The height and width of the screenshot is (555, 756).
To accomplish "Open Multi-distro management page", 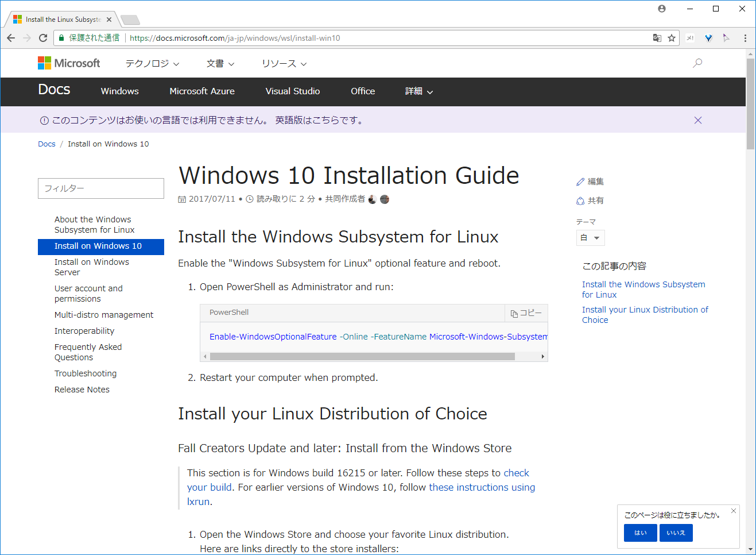I will click(x=104, y=315).
